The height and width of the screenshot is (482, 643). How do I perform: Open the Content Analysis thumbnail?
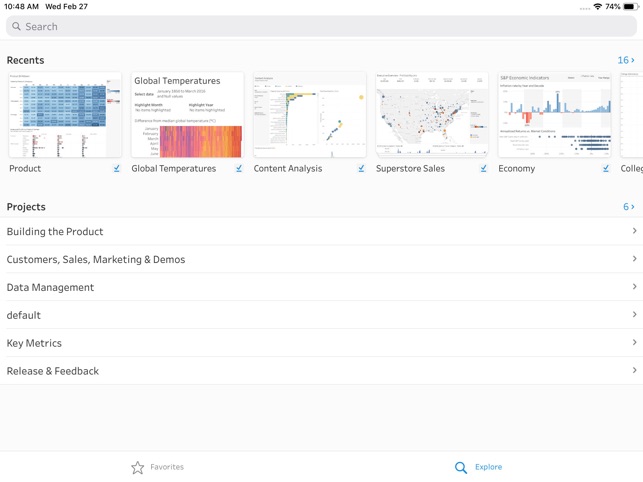[x=310, y=115]
